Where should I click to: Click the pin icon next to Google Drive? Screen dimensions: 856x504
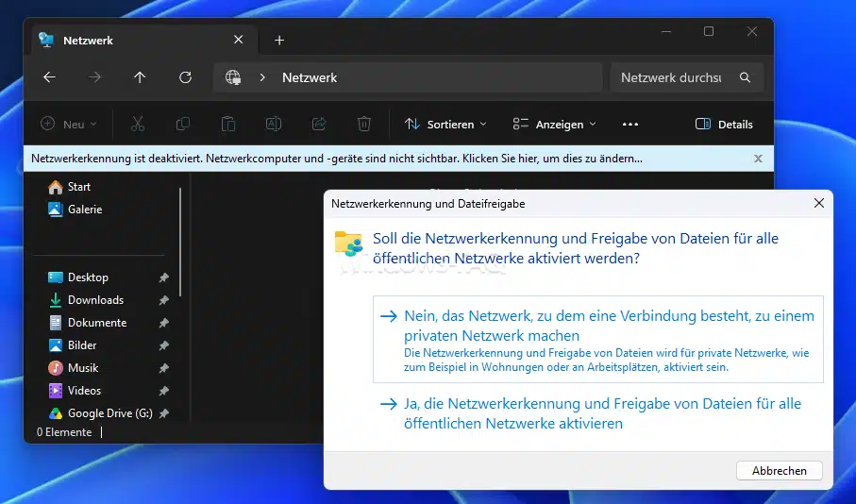pyautogui.click(x=164, y=413)
